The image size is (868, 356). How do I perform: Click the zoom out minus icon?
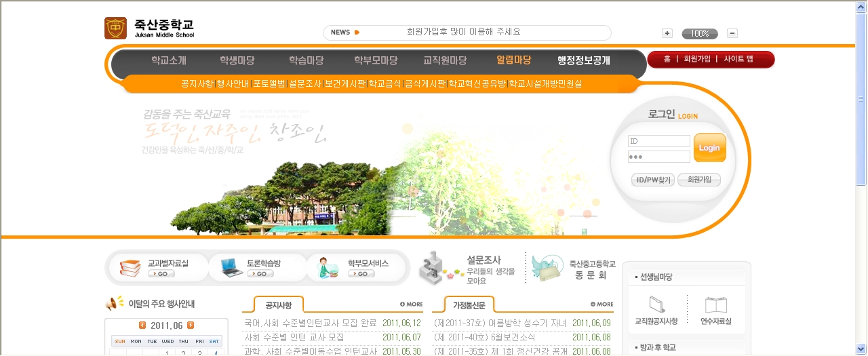point(732,33)
